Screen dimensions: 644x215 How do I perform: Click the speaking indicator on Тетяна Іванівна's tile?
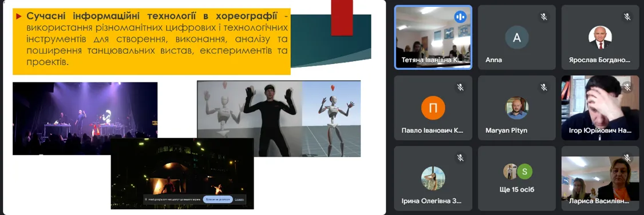point(460,17)
